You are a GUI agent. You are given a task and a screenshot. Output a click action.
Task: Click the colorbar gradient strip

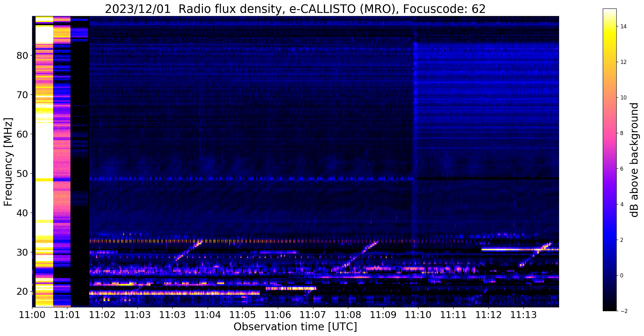click(609, 160)
